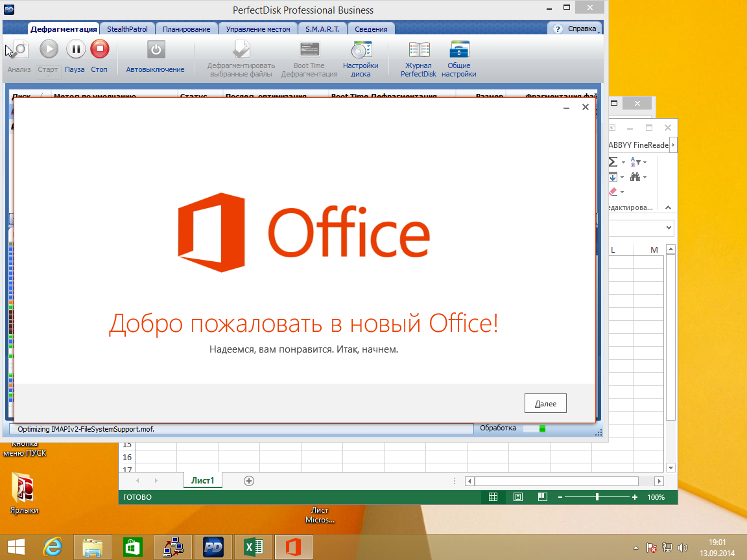Open the Управление местом tab
747x560 pixels.
pos(257,29)
